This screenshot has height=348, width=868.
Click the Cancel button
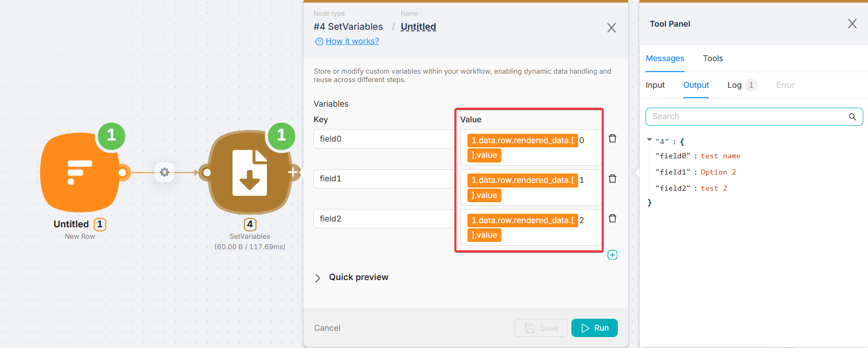click(x=327, y=328)
